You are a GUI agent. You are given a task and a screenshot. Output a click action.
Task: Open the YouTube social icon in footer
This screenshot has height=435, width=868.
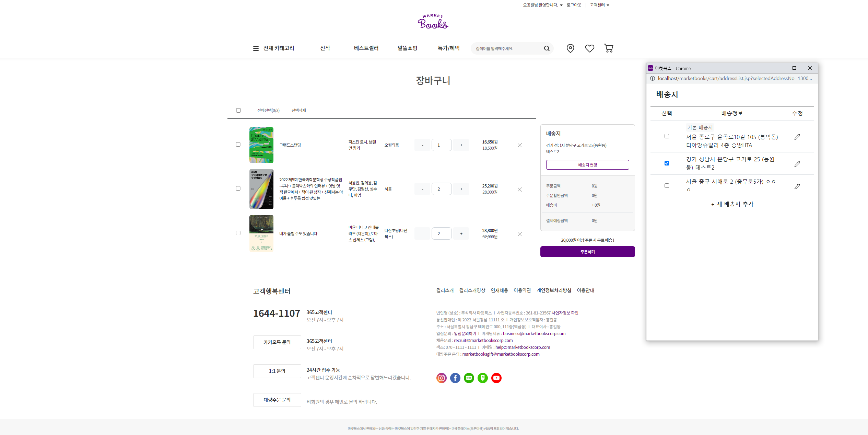click(x=496, y=378)
